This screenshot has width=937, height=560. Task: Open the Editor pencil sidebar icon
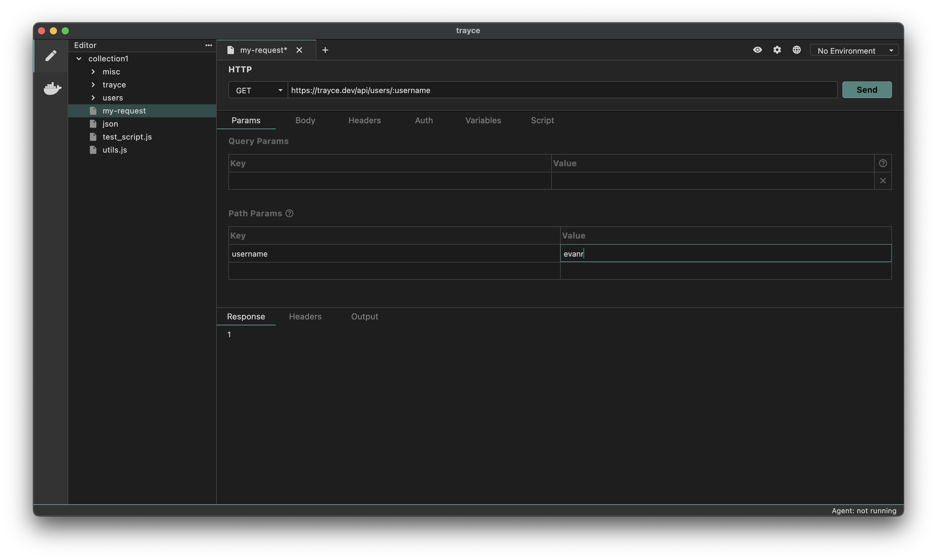tap(51, 56)
